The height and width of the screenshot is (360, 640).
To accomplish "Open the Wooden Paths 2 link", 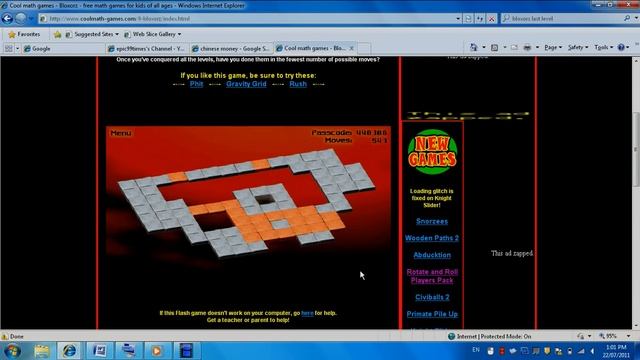I will pos(432,238).
